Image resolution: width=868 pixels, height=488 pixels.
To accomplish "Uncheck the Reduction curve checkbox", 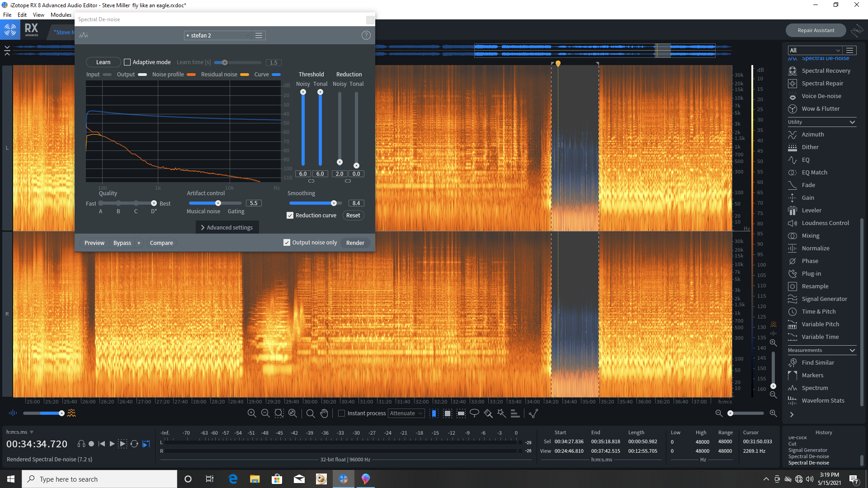I will (290, 216).
